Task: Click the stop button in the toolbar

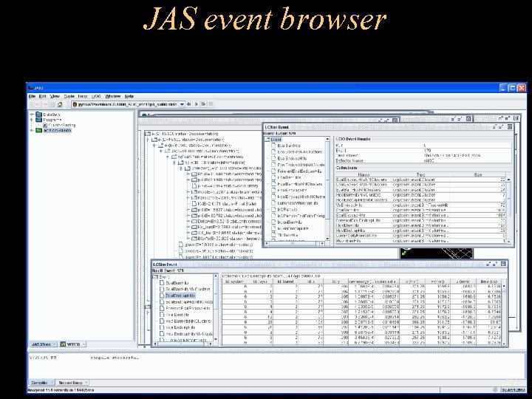Action: [x=211, y=104]
